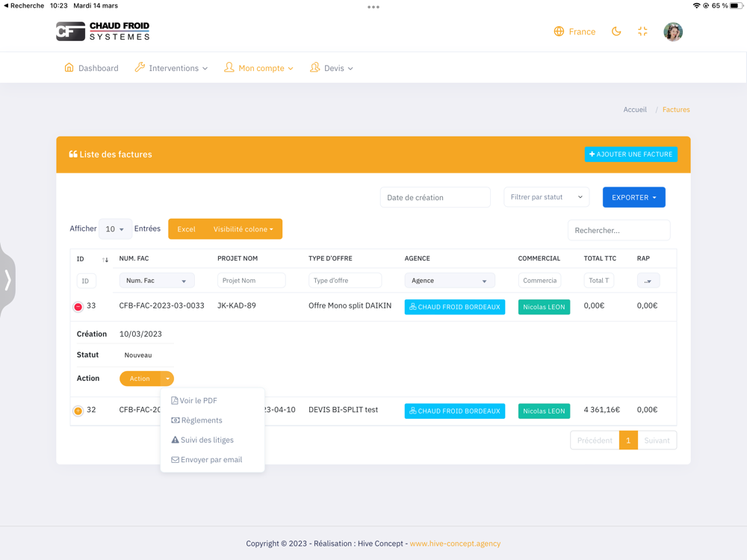The width and height of the screenshot is (747, 560).
Task: Toggle the Action dropdown caret
Action: point(167,379)
